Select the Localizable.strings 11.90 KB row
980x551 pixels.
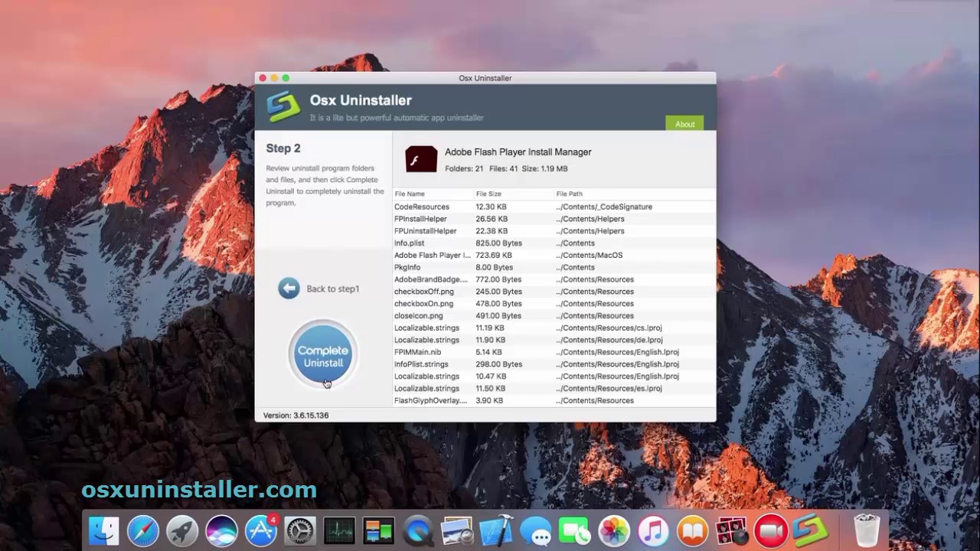pyautogui.click(x=554, y=341)
